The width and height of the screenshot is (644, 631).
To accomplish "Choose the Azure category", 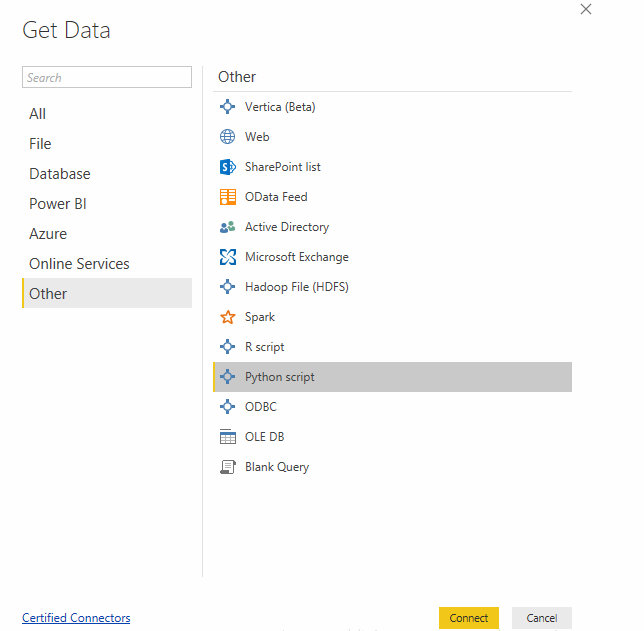I will [x=107, y=234].
